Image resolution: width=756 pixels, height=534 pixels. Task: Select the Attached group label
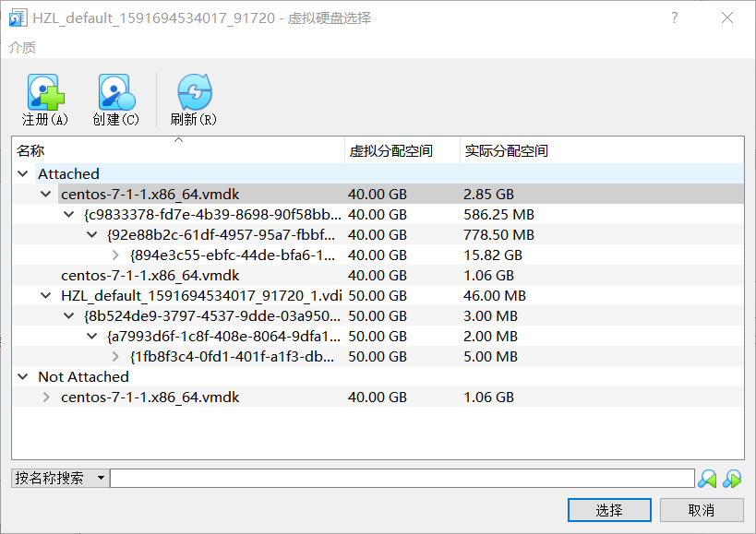(68, 173)
